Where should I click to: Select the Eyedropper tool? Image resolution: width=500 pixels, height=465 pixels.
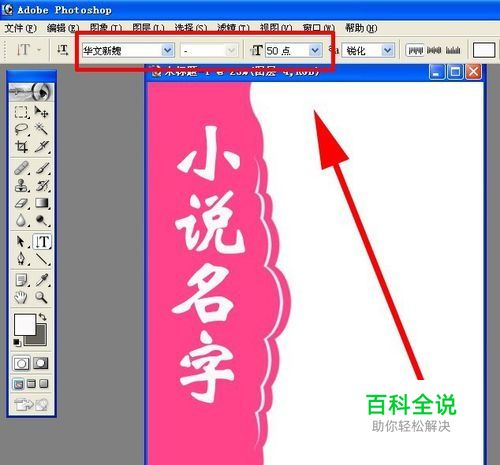click(x=42, y=280)
